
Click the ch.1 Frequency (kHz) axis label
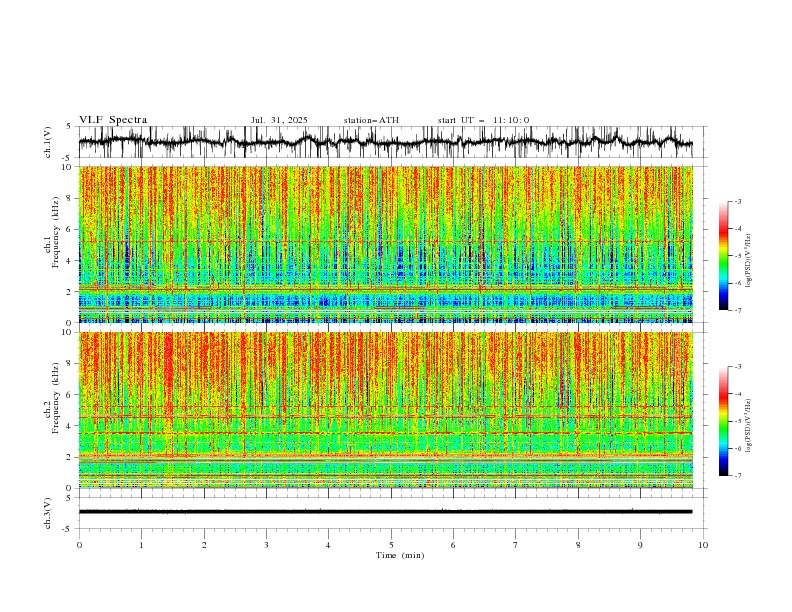click(52, 232)
